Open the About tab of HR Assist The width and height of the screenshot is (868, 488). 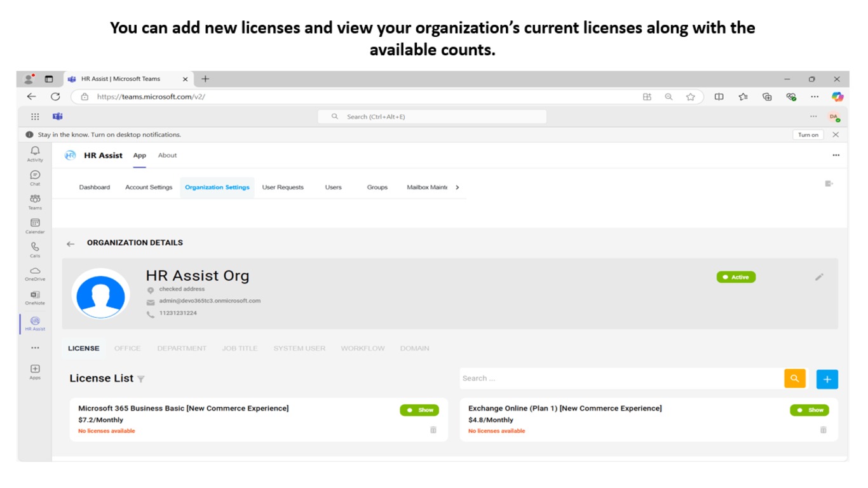click(x=167, y=156)
